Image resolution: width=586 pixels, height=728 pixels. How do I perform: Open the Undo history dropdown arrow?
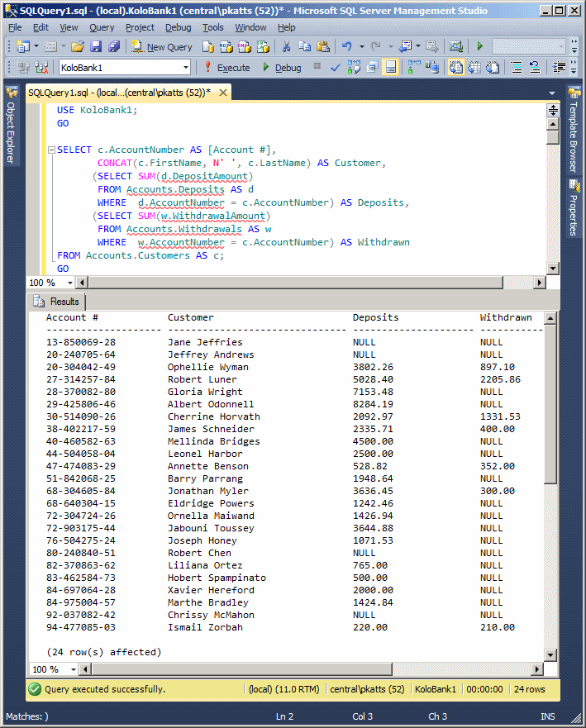coord(361,46)
